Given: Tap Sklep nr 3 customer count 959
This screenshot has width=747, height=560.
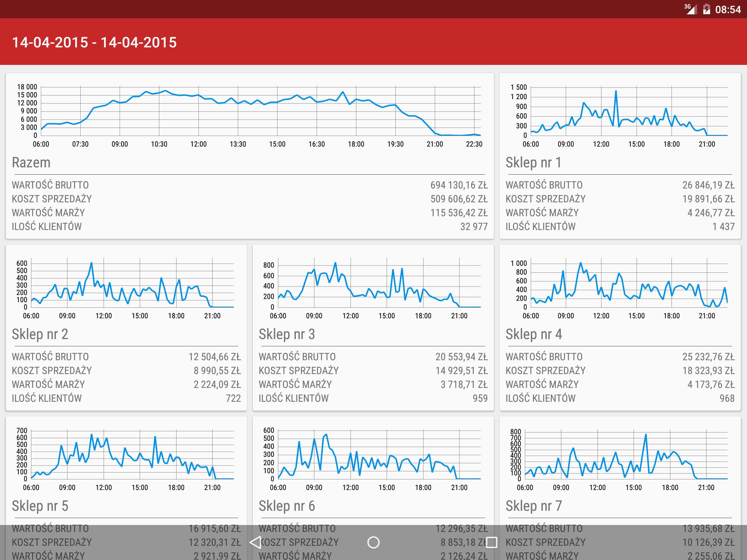Looking at the screenshot, I should (x=480, y=398).
